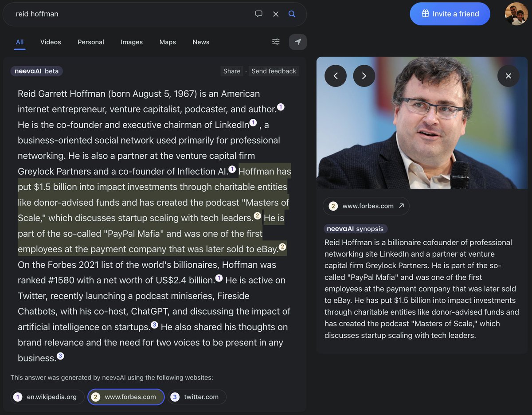Click citation 1 after 'podcaster, and author.'
This screenshot has width=532, height=415.
[280, 107]
